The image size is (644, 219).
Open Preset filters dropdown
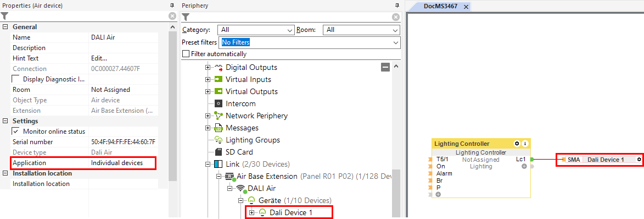(310, 42)
